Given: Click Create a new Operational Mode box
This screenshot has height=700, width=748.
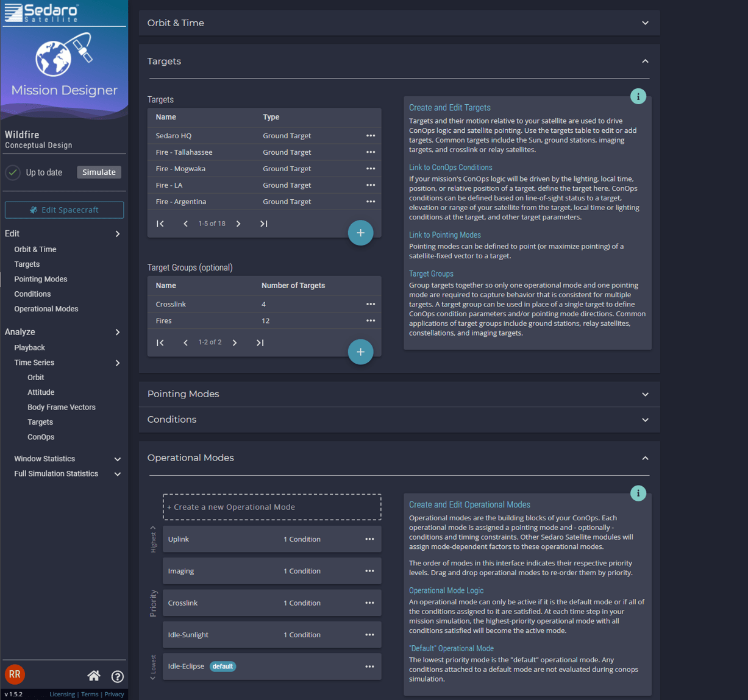Looking at the screenshot, I should pos(272,507).
